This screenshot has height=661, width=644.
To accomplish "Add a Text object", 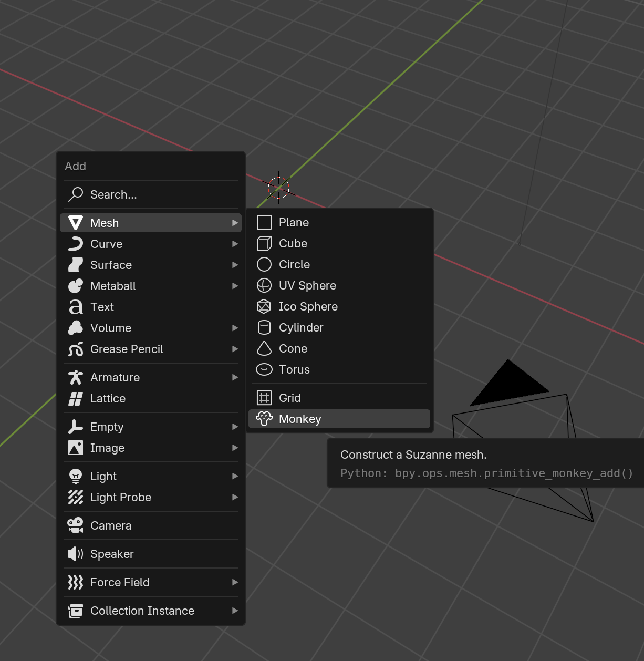I will tap(151, 307).
